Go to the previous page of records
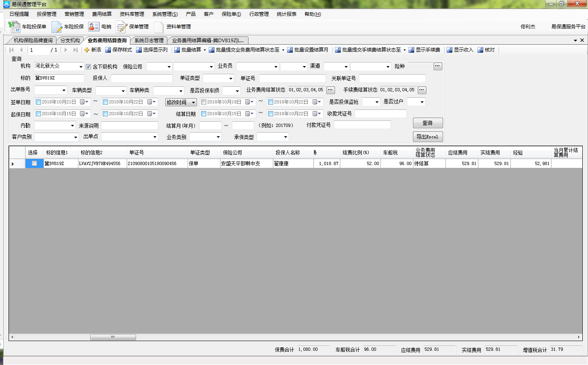Image resolution: width=588 pixels, height=365 pixels. (x=21, y=50)
